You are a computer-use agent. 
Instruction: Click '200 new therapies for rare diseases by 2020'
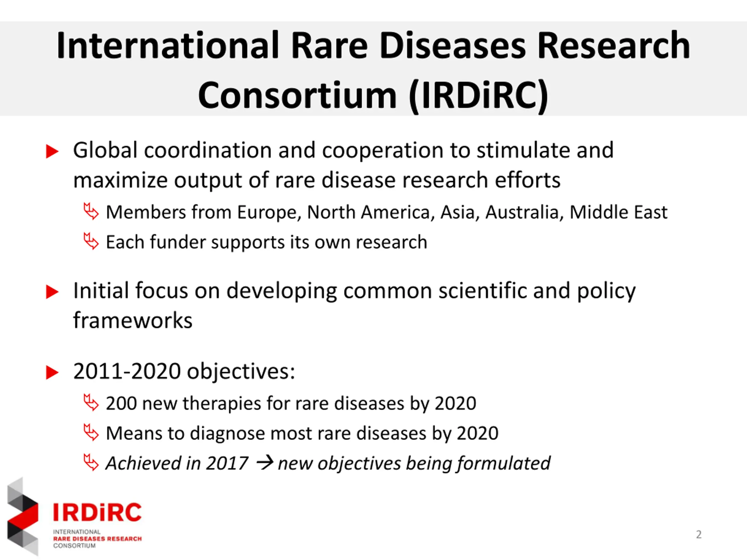click(x=291, y=404)
